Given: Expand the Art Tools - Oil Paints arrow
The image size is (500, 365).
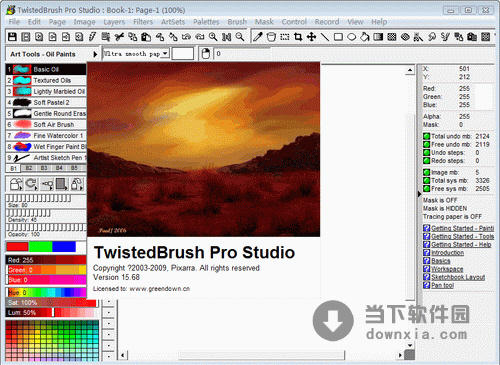Looking at the screenshot, I should (95, 54).
